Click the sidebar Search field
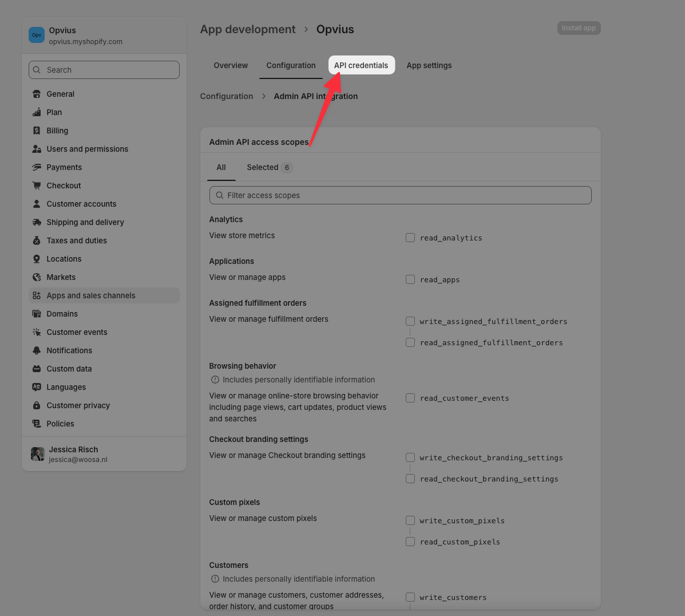 coord(104,70)
